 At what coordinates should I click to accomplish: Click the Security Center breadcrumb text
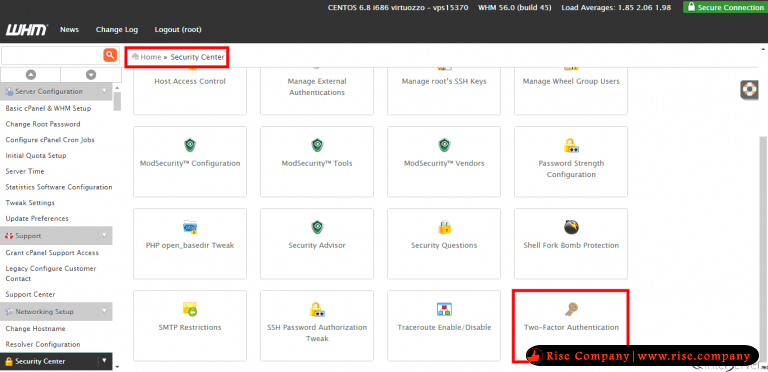(x=197, y=57)
